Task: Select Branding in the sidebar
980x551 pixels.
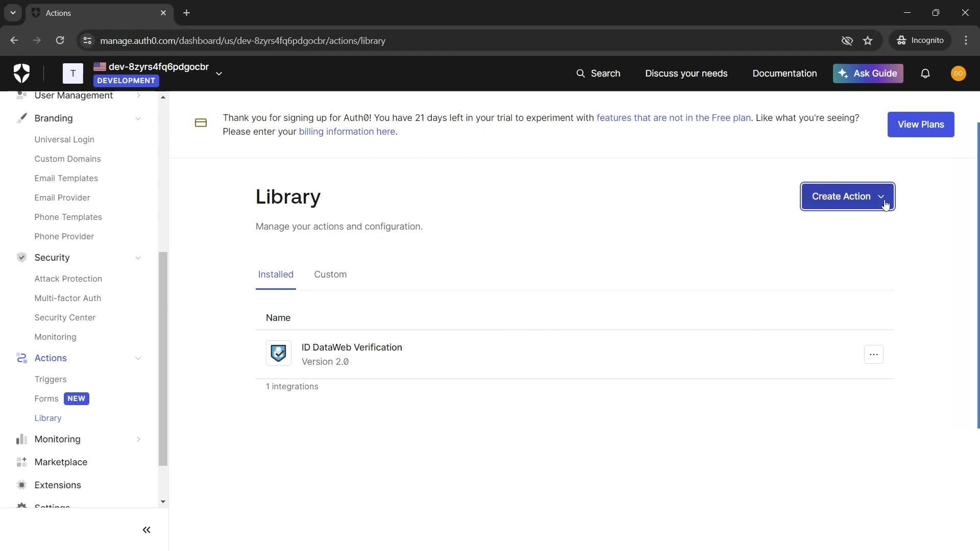Action: (x=54, y=118)
